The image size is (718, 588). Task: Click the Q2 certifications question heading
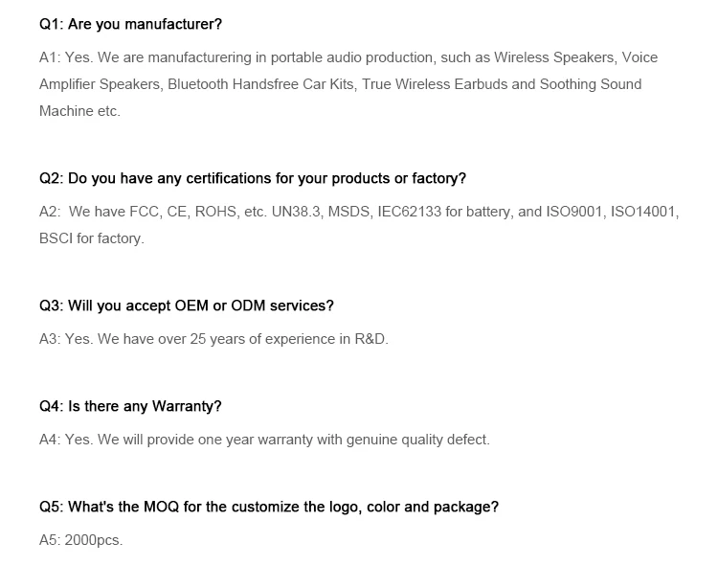(253, 178)
